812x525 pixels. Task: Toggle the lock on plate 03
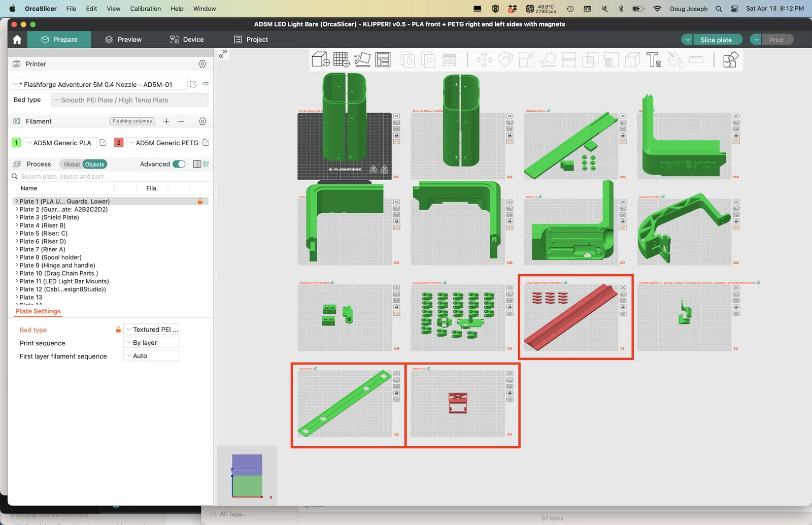(x=623, y=135)
